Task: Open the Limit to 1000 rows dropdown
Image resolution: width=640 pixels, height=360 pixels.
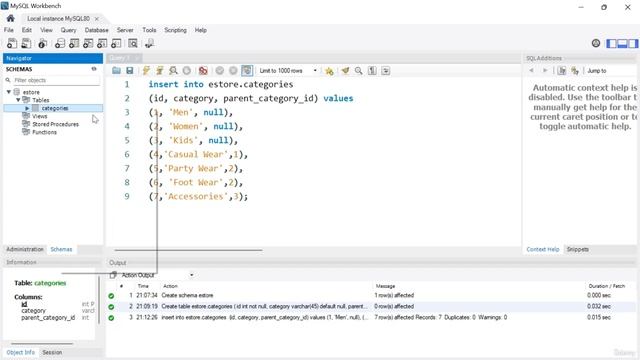Action: click(x=288, y=71)
